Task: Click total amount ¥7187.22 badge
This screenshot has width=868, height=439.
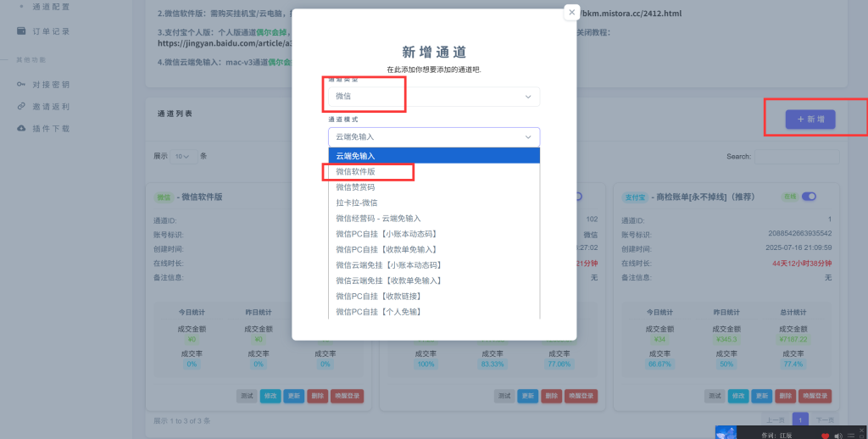Action: [793, 339]
